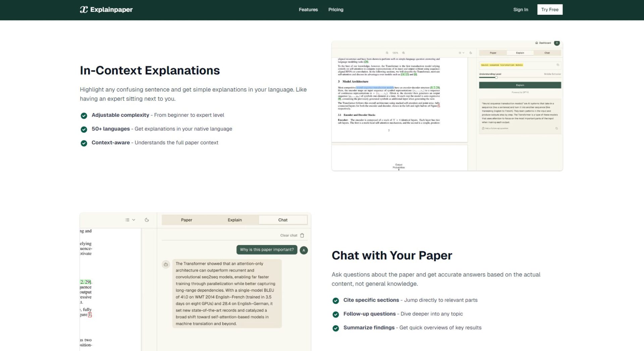Viewport: 644px width, 351px height.
Task: Click the robot avatar beside the chat answer
Action: click(x=166, y=264)
